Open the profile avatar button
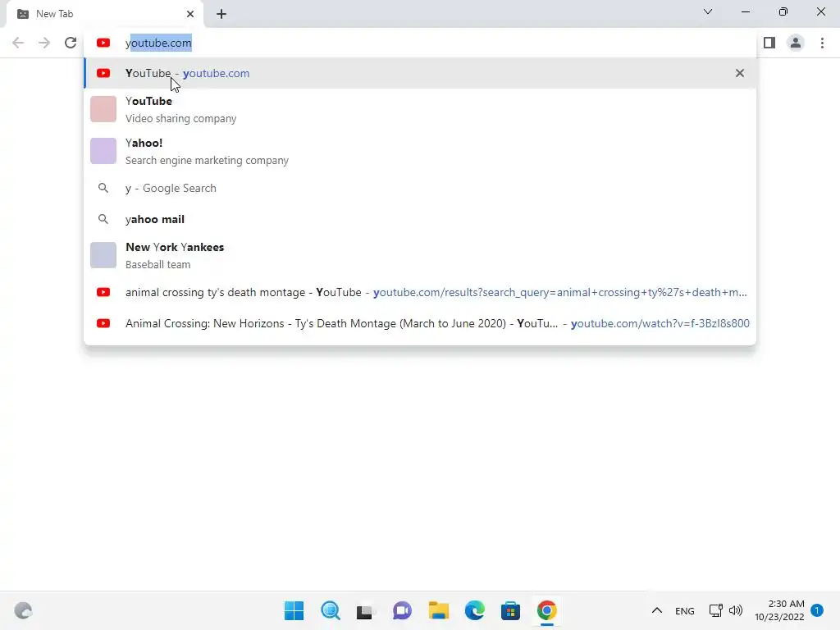 796,43
